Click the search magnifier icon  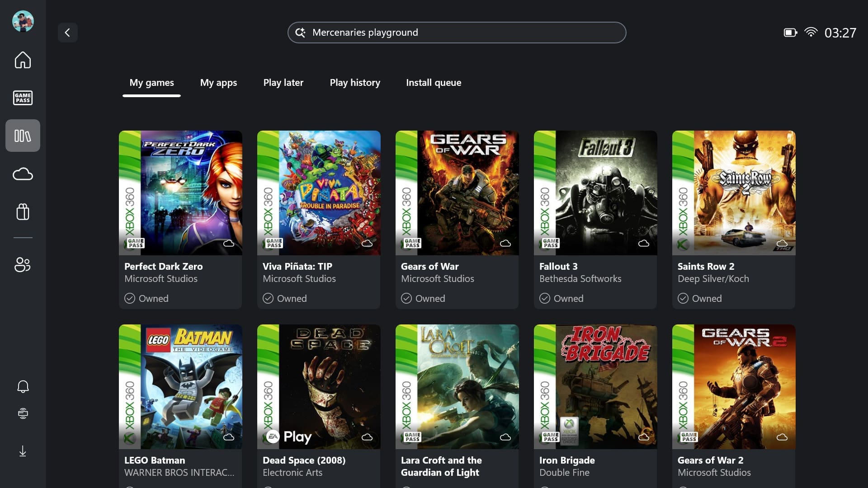[300, 33]
